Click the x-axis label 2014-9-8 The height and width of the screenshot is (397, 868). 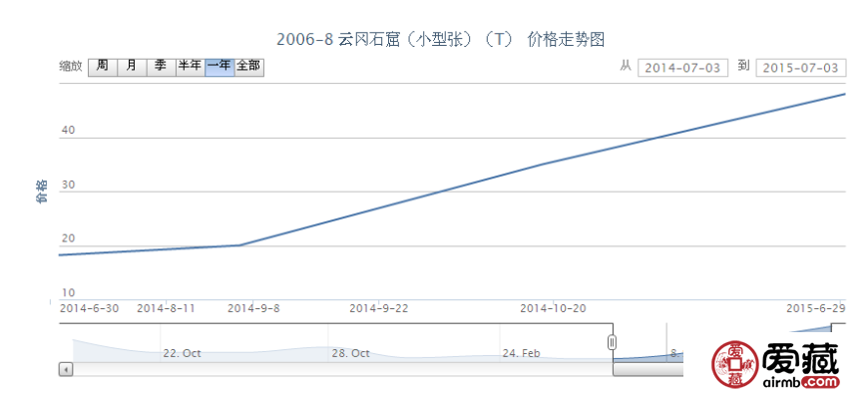(253, 308)
